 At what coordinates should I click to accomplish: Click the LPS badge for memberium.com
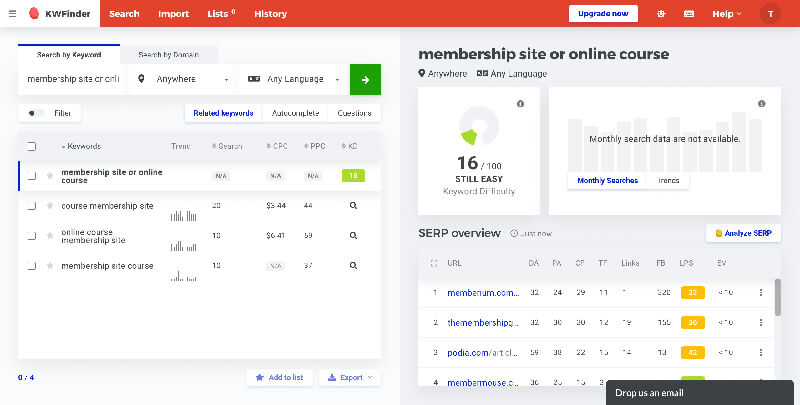tap(692, 293)
